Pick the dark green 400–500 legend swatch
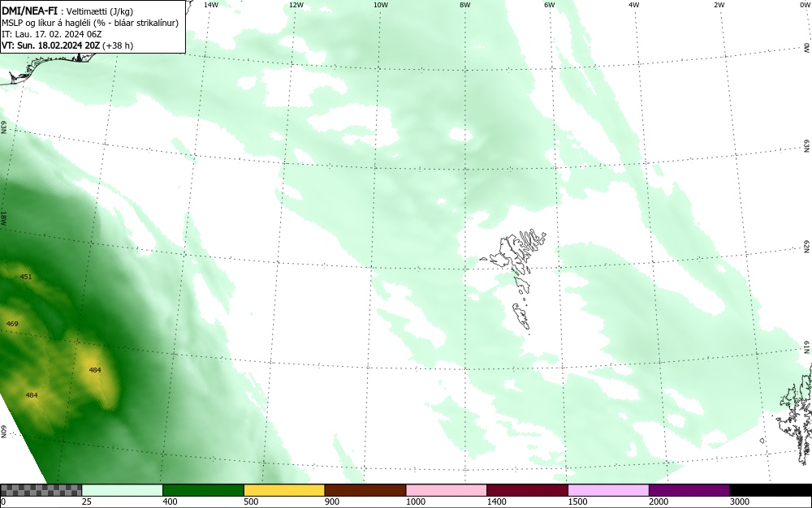Screen dimensions: 812x508 [203, 490]
